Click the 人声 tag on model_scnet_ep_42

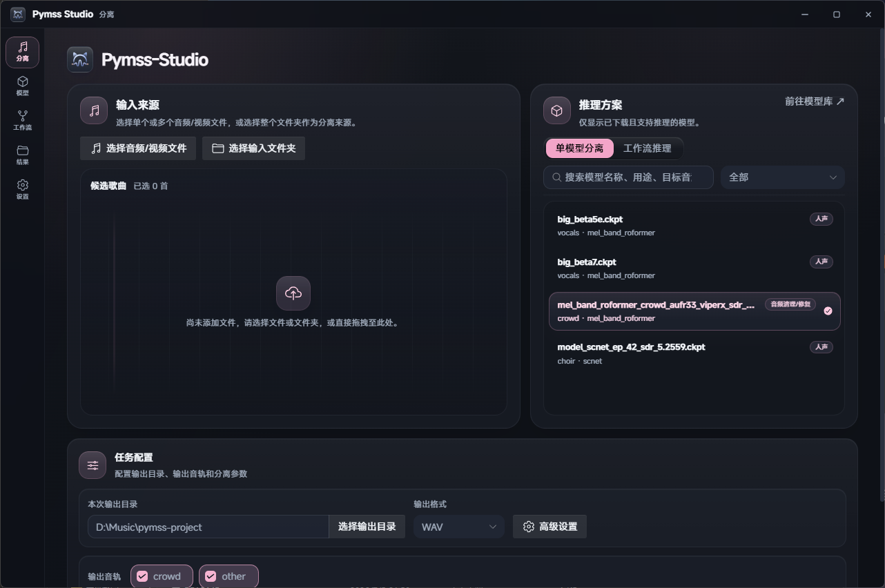821,347
